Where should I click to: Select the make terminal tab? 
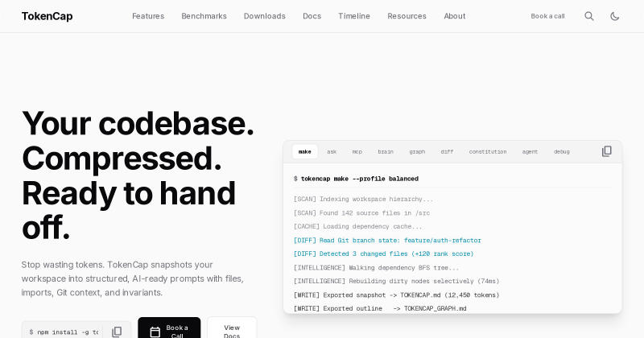[x=305, y=151]
